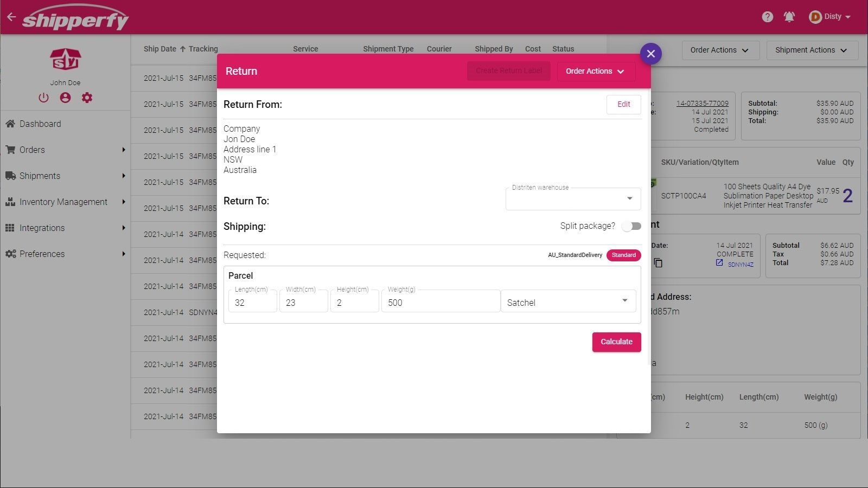Click the Length(cm) field with 32
This screenshot has height=488, width=868.
click(x=253, y=301)
